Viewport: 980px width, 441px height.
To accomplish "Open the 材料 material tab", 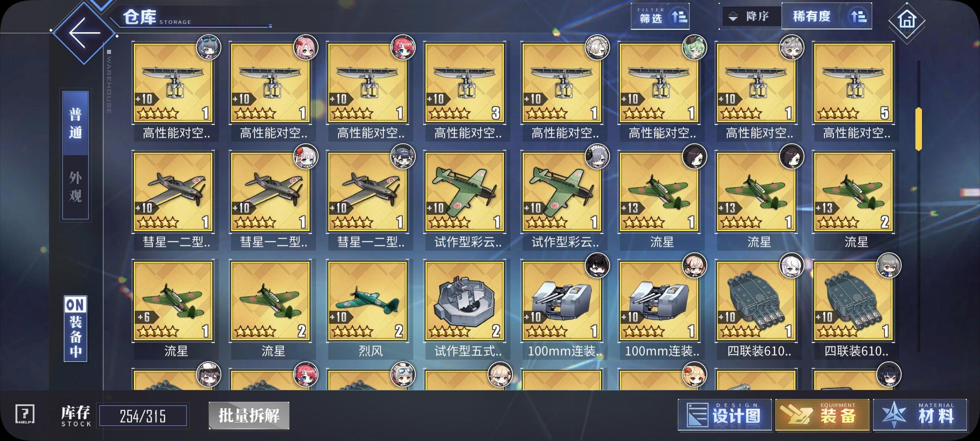I will (920, 415).
